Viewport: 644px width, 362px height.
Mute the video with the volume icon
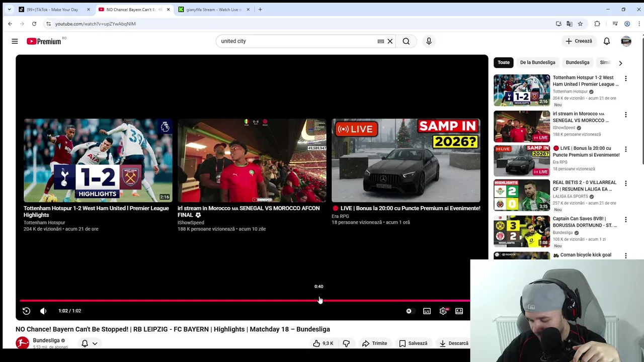(43, 311)
